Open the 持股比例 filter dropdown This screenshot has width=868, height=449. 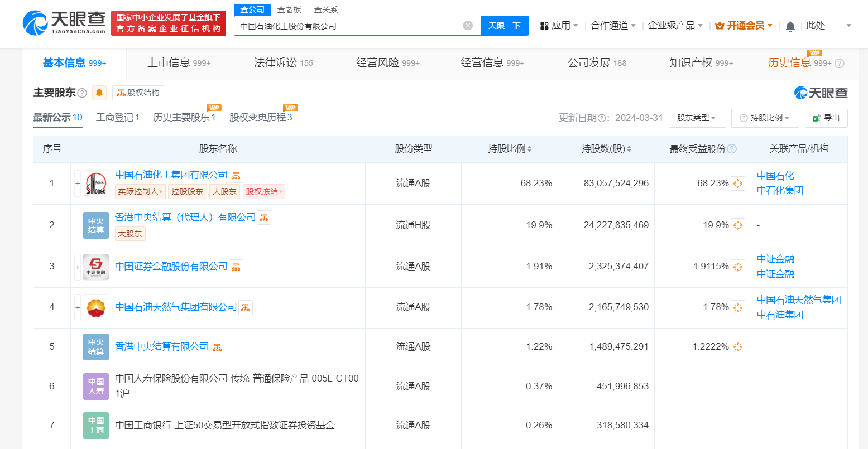click(765, 118)
